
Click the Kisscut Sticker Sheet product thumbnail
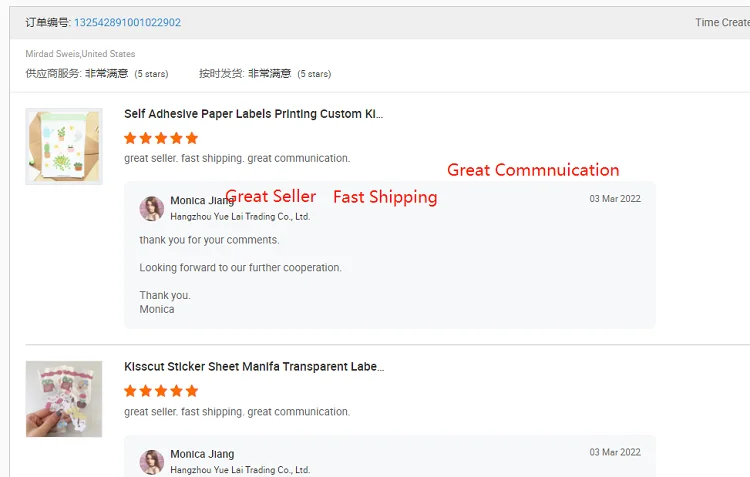click(x=64, y=398)
